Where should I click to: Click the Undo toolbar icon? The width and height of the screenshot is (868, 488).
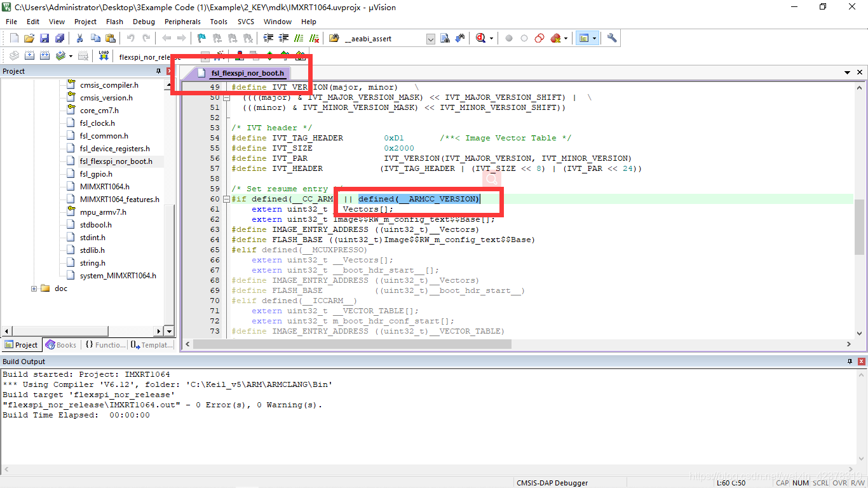click(131, 38)
